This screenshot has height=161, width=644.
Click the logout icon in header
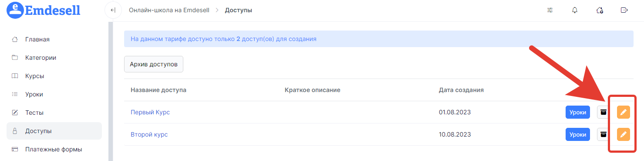click(x=624, y=10)
